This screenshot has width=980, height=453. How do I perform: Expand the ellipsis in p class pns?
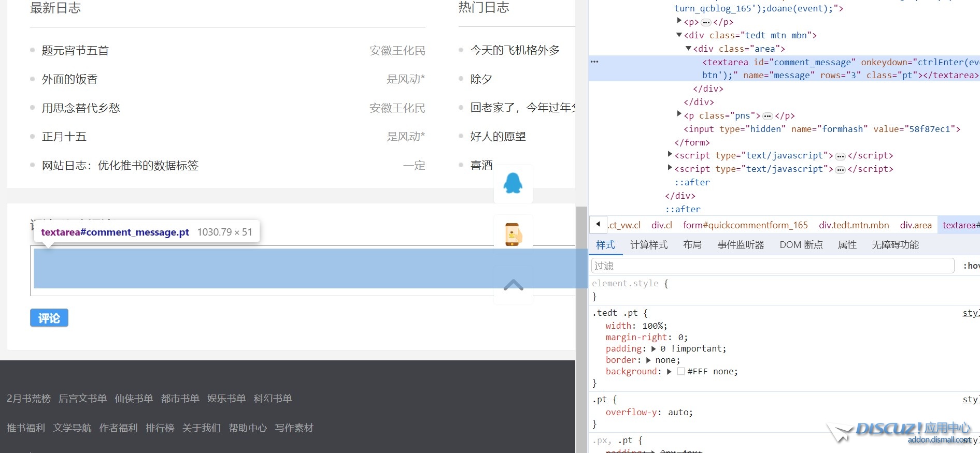tap(768, 116)
